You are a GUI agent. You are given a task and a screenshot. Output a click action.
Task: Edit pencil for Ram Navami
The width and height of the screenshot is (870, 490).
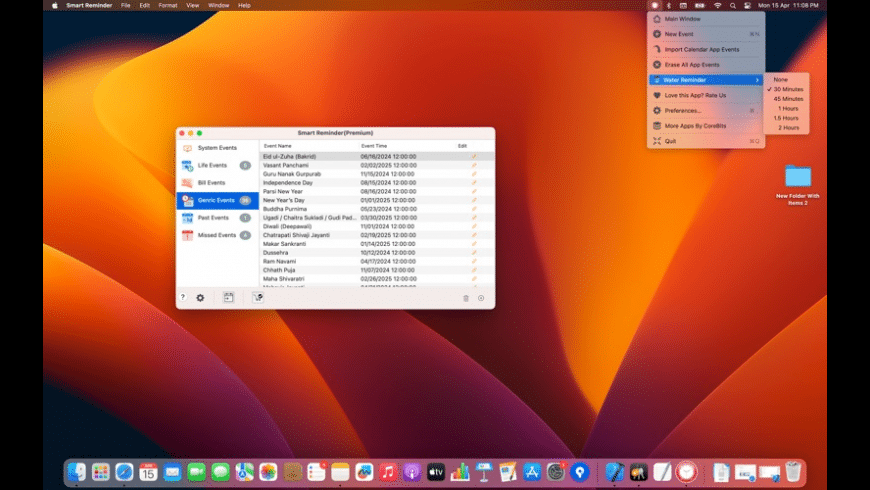[474, 261]
